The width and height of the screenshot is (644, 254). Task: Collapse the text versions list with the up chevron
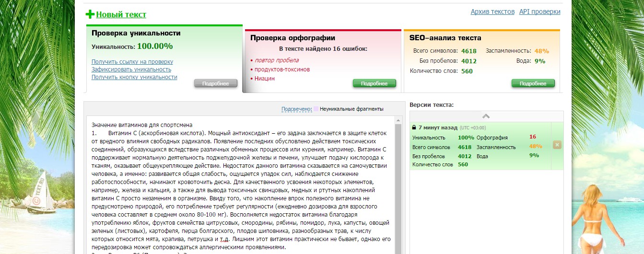pos(486,116)
